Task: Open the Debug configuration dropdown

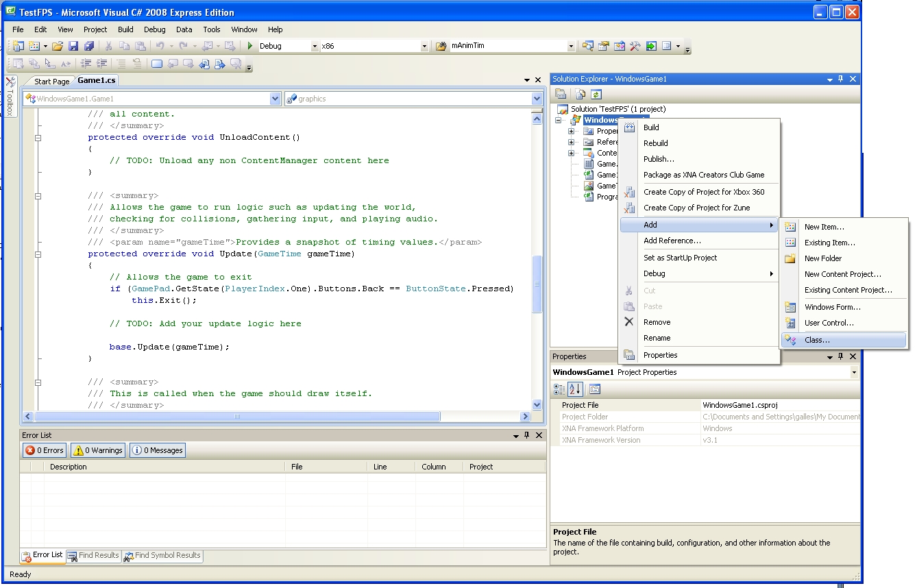Action: (x=315, y=46)
